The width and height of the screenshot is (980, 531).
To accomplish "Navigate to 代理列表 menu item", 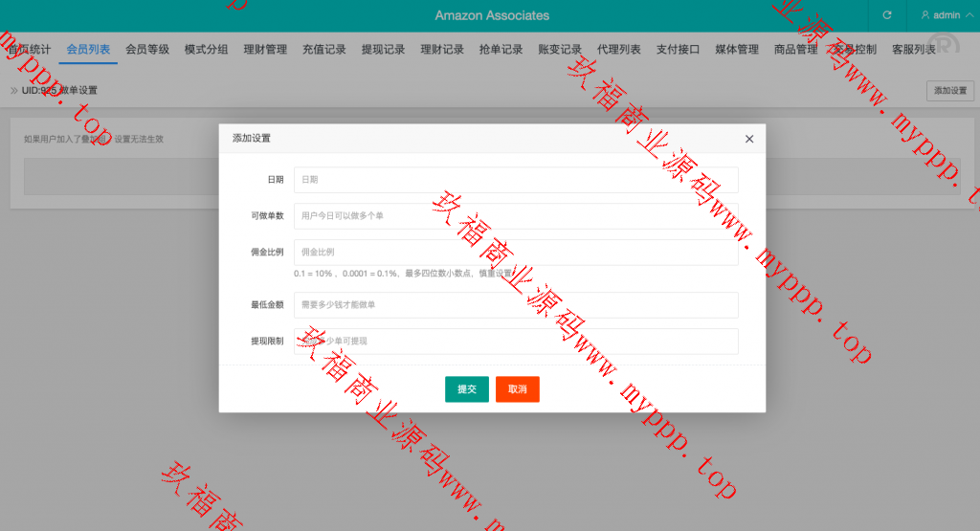I will [619, 50].
